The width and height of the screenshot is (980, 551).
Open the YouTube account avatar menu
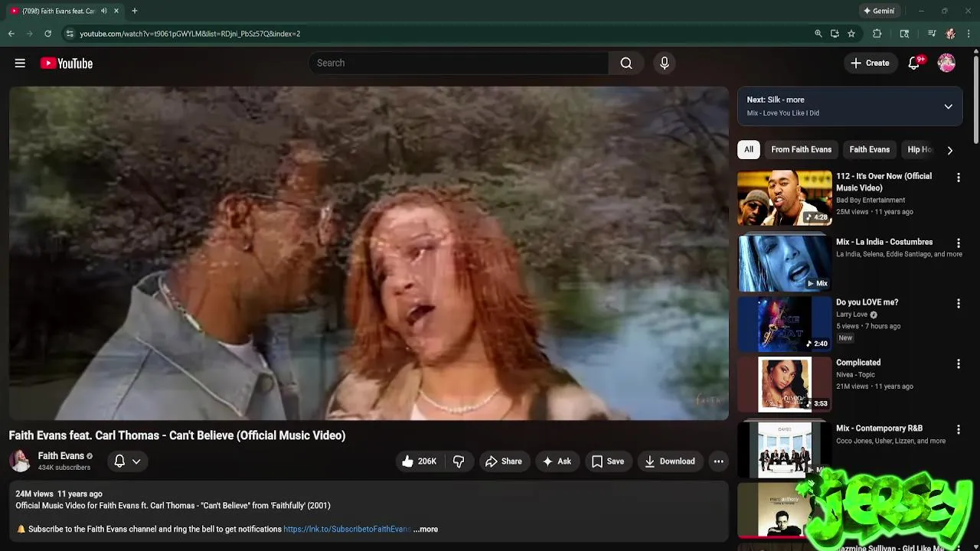[x=946, y=64]
